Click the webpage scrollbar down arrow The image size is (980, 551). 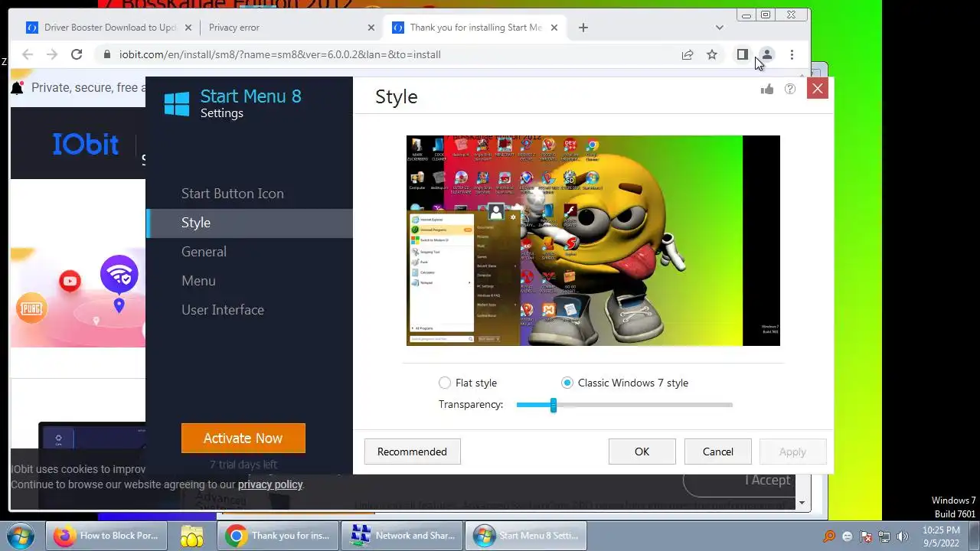point(802,503)
